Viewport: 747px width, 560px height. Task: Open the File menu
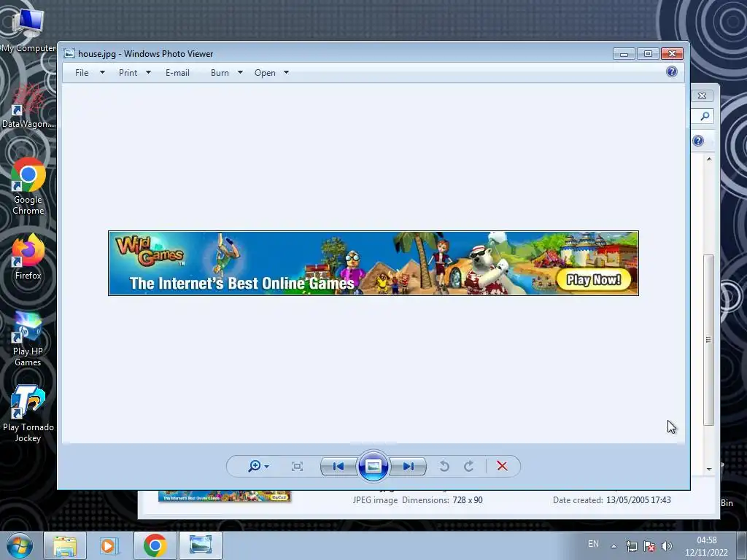(82, 73)
